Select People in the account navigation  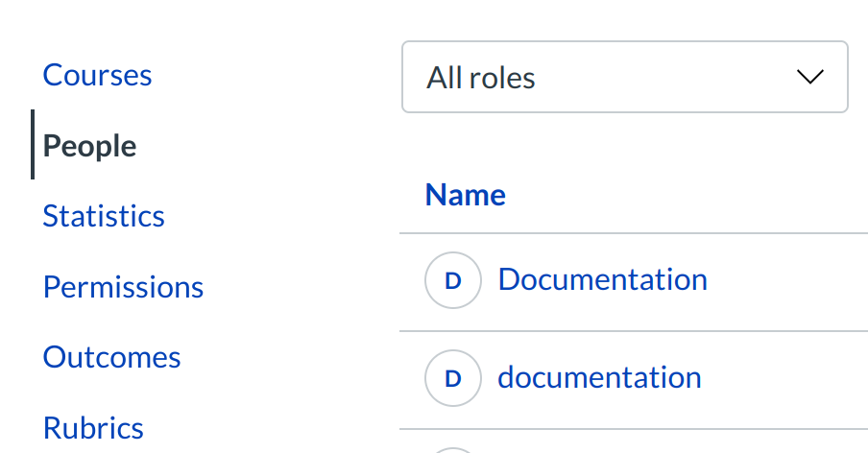(90, 146)
